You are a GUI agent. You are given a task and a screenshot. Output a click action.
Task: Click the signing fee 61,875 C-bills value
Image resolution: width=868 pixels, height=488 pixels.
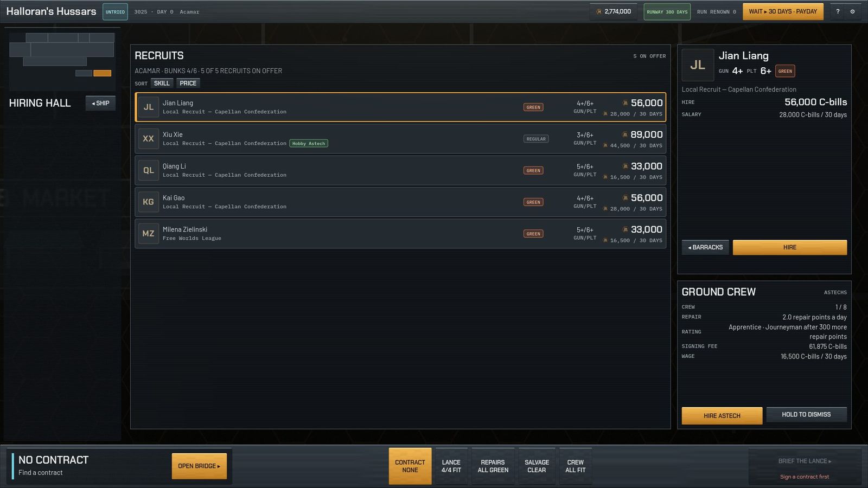[x=828, y=346]
